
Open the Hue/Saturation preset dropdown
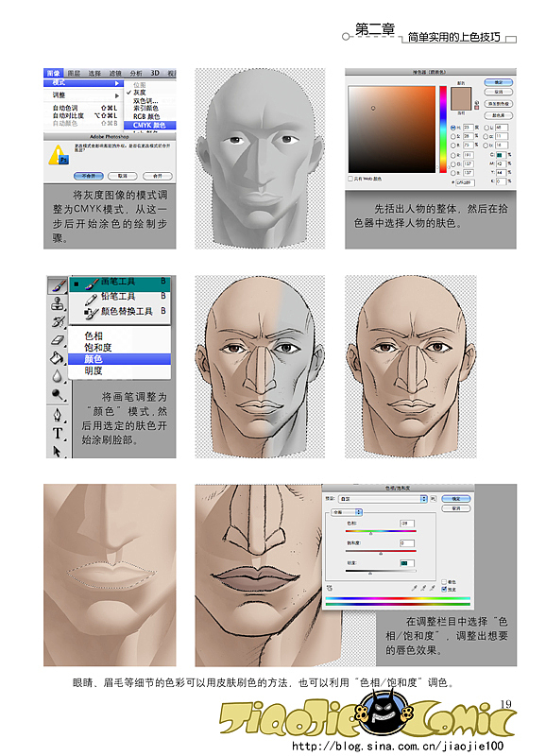click(x=384, y=499)
